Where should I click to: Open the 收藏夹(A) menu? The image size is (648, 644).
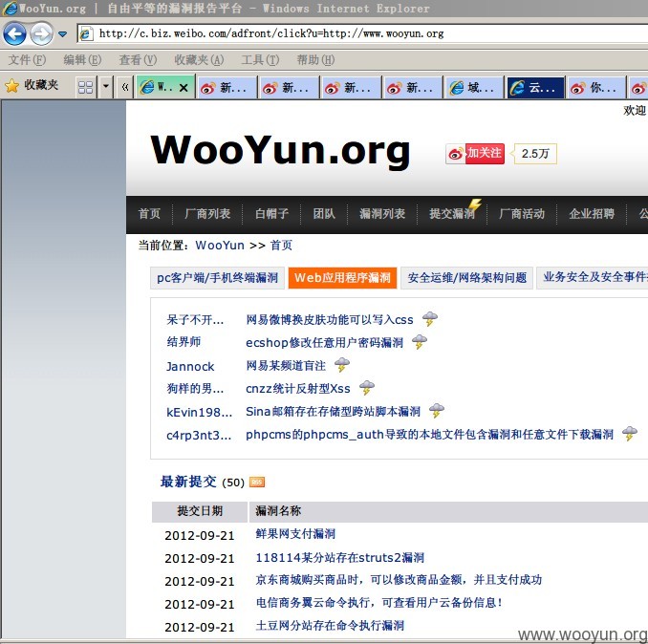(199, 60)
